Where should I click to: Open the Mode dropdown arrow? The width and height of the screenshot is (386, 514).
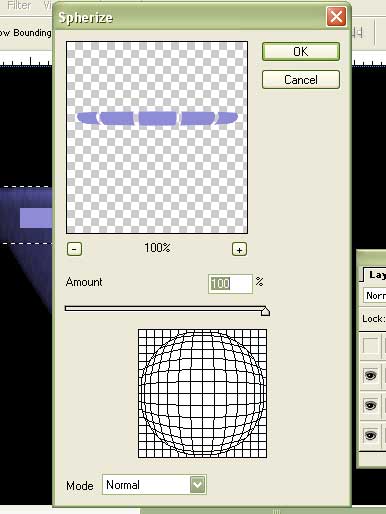click(x=197, y=484)
